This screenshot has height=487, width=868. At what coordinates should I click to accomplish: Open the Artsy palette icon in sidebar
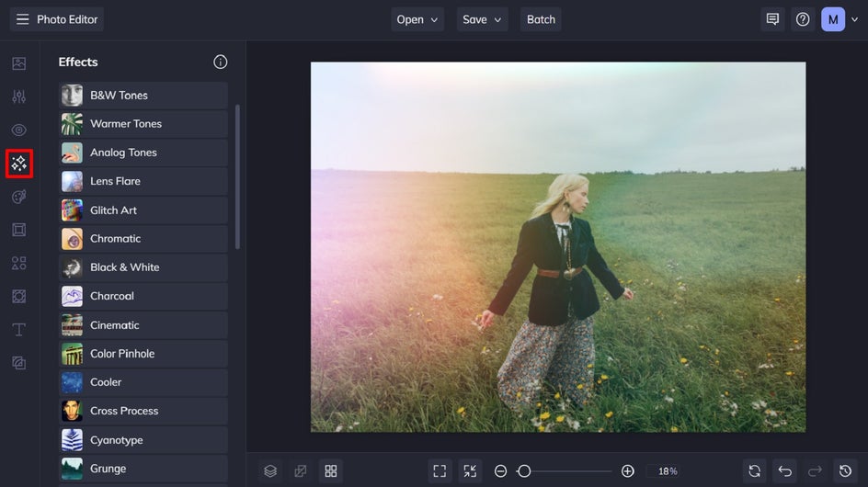(19, 197)
